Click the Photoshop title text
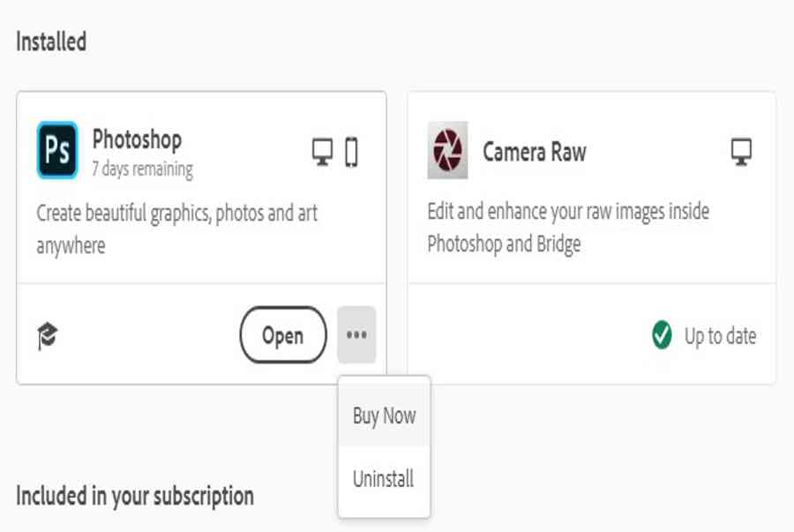This screenshot has width=794, height=532. click(138, 139)
